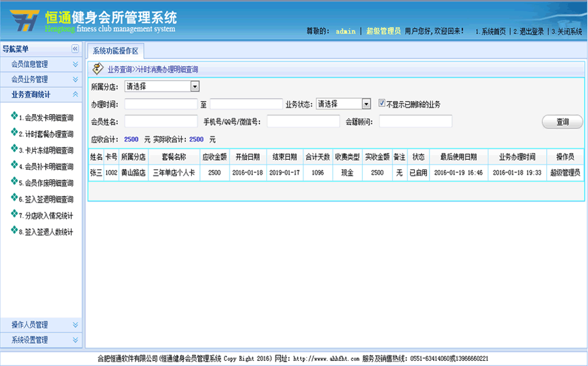Click the 状态 column header
The height and width of the screenshot is (366, 588).
click(418, 157)
